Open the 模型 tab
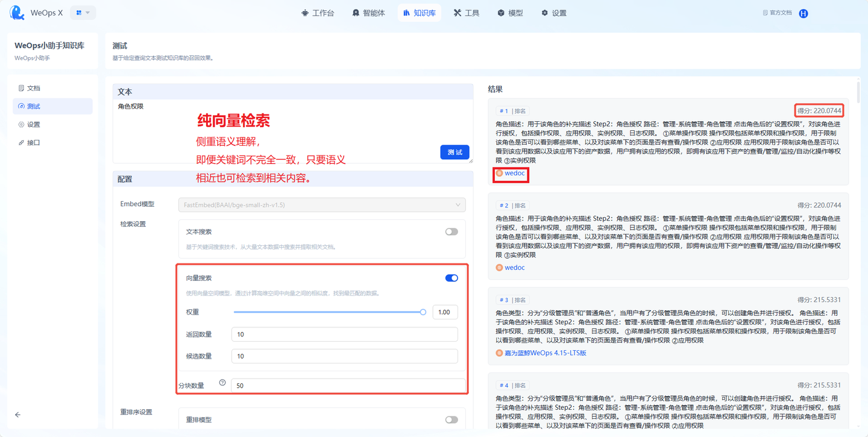Viewport: 868px width, 437px height. point(511,13)
